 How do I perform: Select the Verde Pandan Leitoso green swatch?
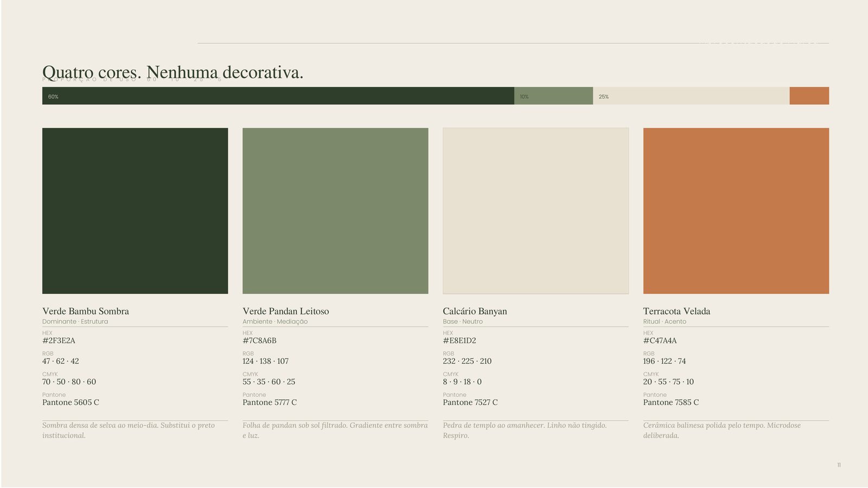click(335, 211)
